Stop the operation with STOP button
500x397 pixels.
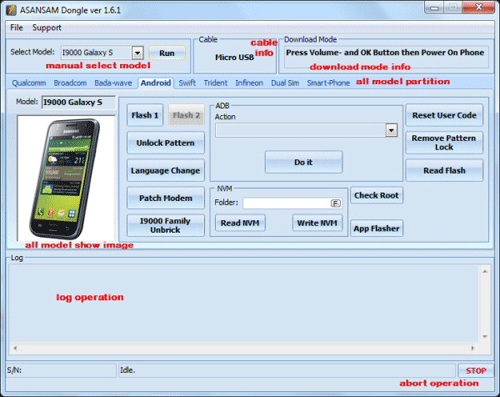[x=476, y=371]
